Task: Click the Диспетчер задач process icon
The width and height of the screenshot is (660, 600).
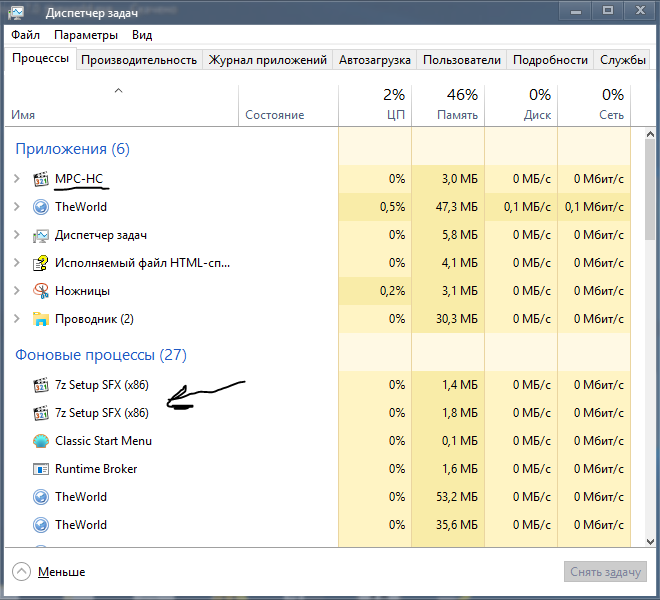Action: point(41,235)
